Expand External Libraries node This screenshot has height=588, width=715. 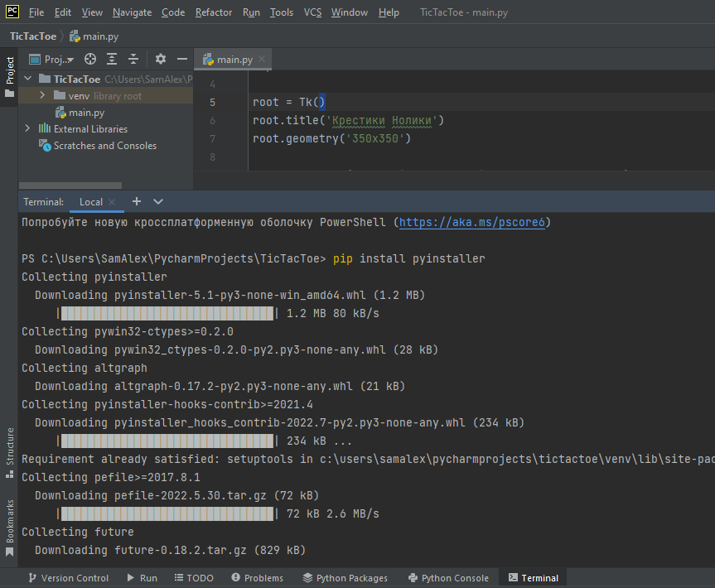28,128
